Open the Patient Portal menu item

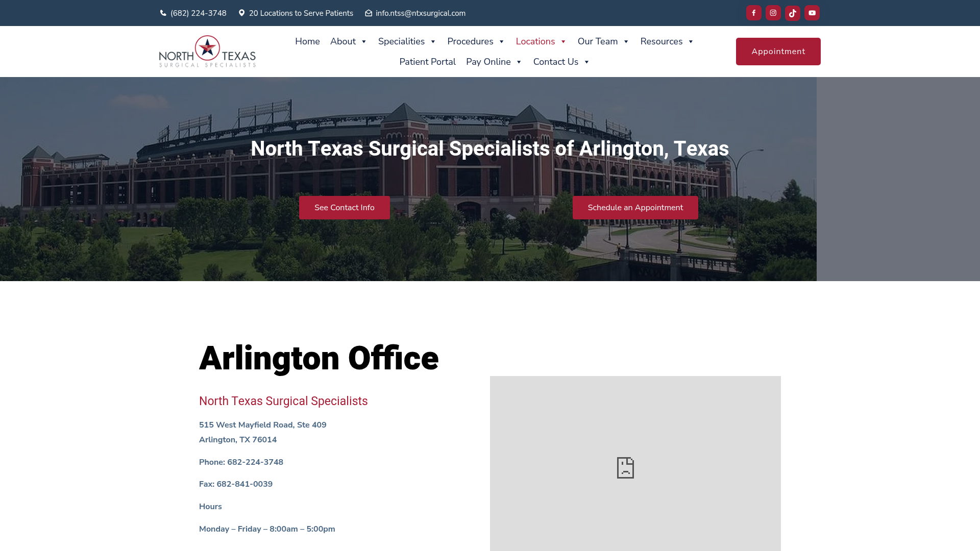[427, 62]
